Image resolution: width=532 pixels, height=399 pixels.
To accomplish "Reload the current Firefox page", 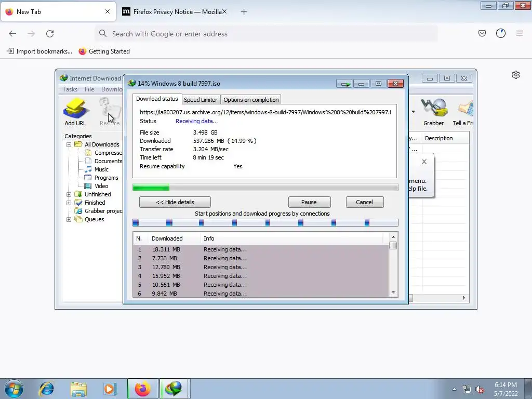I will 50,34.
